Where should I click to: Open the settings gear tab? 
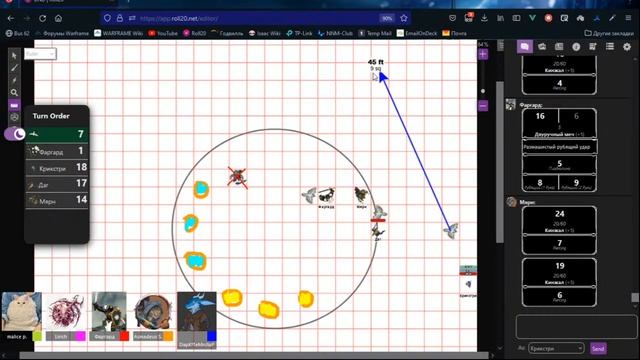point(627,47)
